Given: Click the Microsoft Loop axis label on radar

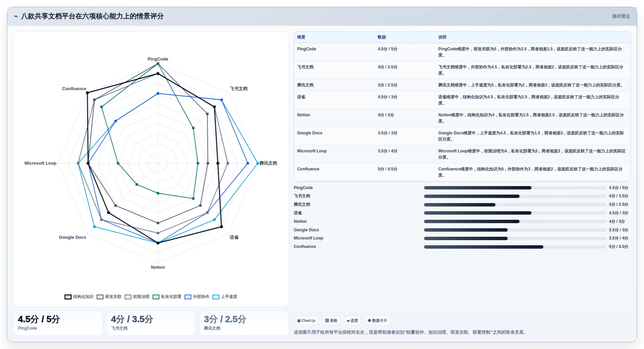Looking at the screenshot, I should pos(40,163).
